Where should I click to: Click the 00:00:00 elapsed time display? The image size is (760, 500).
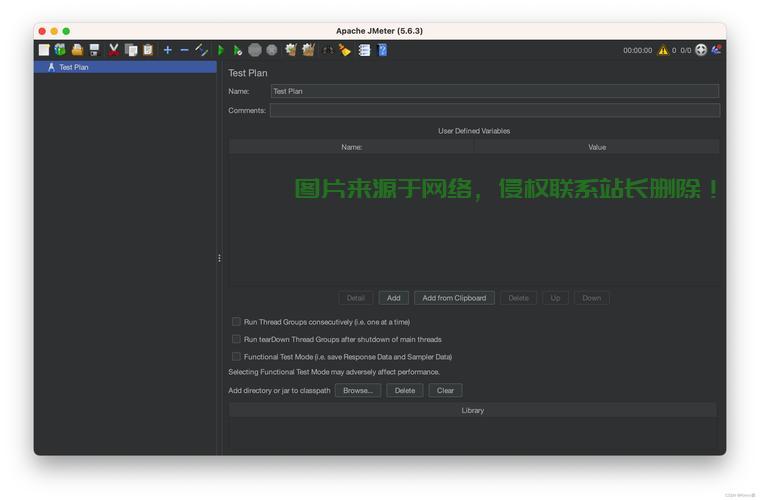[638, 50]
